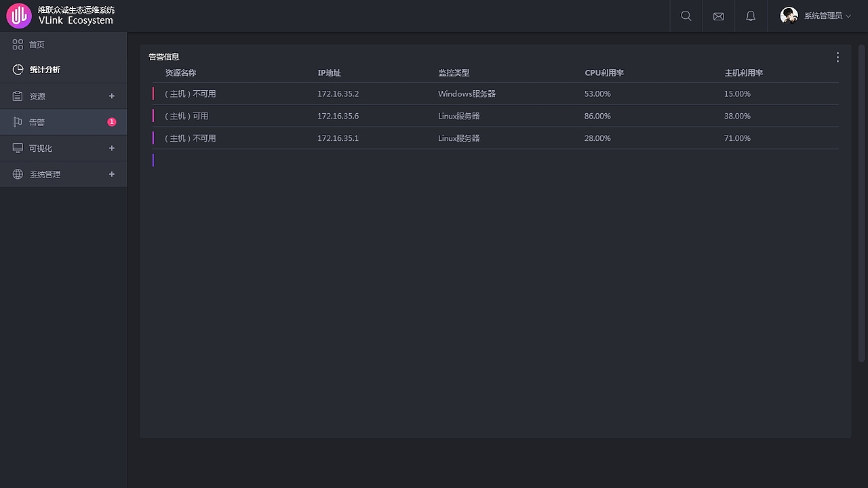This screenshot has height=488, width=868.
Task: Click the 资源 clipboard icon
Action: (18, 96)
